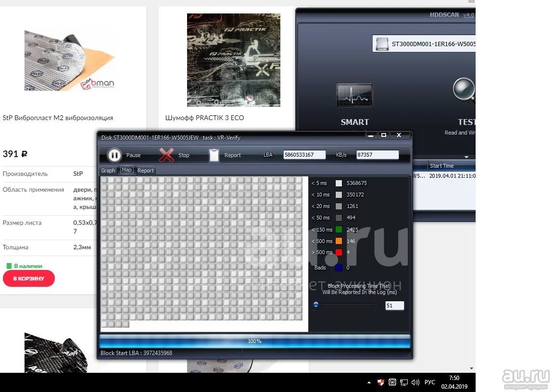Expand the arrow below the TEST section
The width and height of the screenshot is (554, 392).
click(466, 157)
